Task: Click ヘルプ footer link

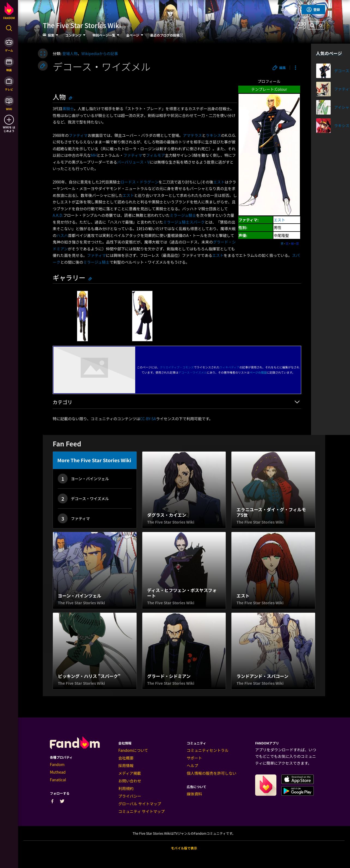Action: (192, 765)
